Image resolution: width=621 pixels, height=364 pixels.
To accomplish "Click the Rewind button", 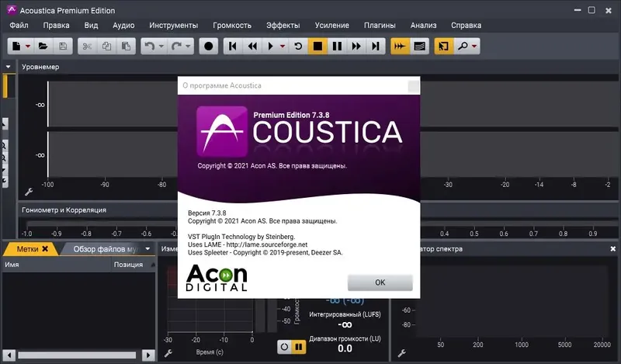I will 252,47.
